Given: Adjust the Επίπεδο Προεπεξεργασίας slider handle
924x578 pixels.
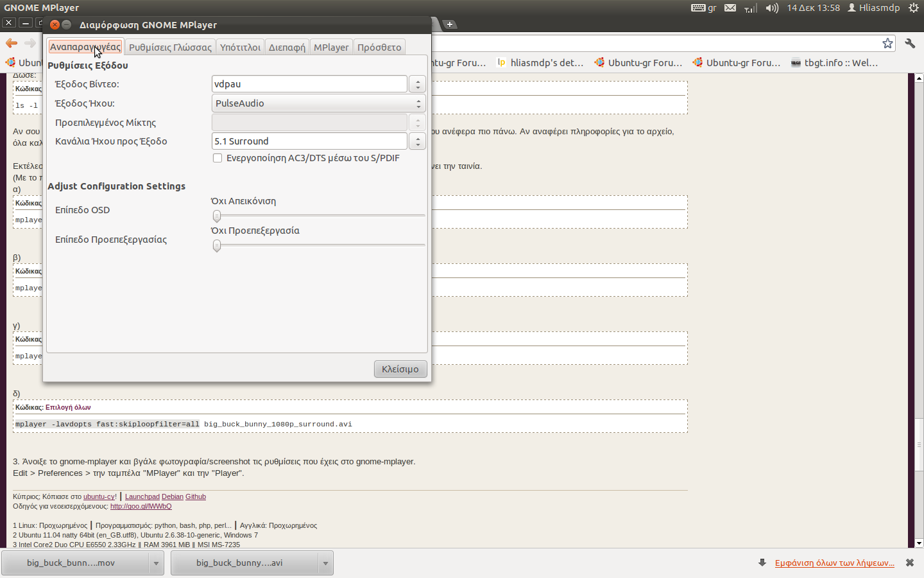Looking at the screenshot, I should click(217, 245).
